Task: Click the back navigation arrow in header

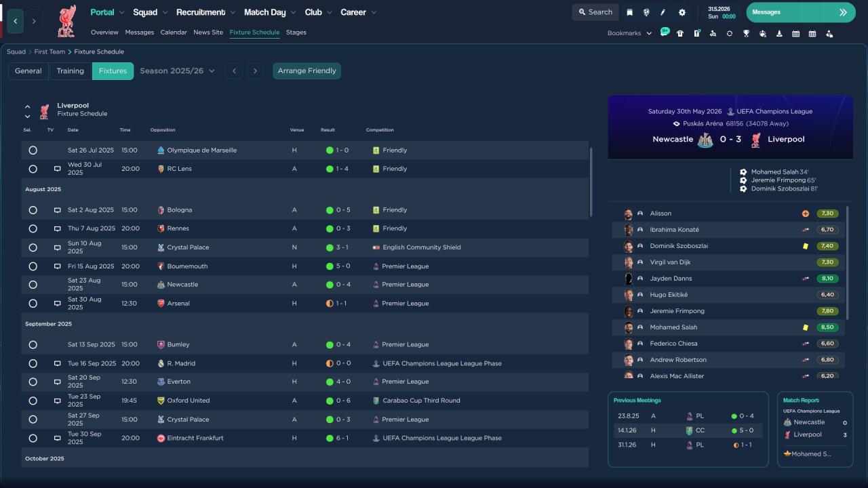Action: click(16, 21)
